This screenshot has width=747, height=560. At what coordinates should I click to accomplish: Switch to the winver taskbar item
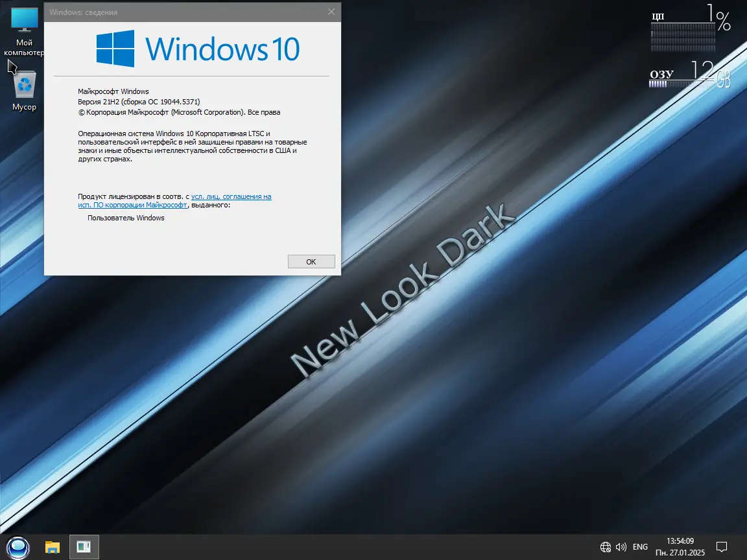[84, 547]
